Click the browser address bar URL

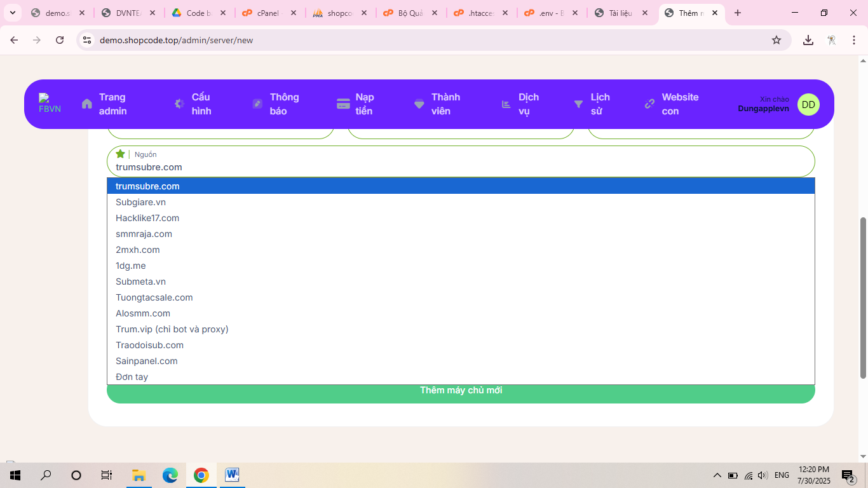tap(176, 40)
